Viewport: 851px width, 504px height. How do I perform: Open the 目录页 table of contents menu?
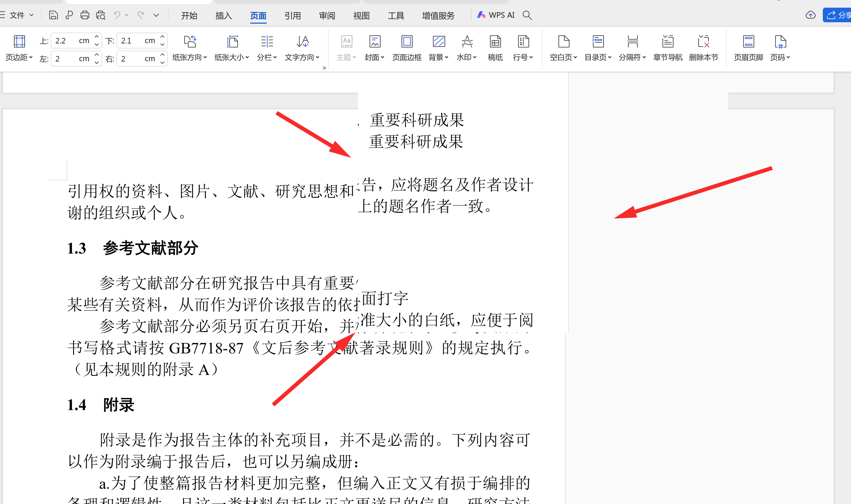(598, 48)
